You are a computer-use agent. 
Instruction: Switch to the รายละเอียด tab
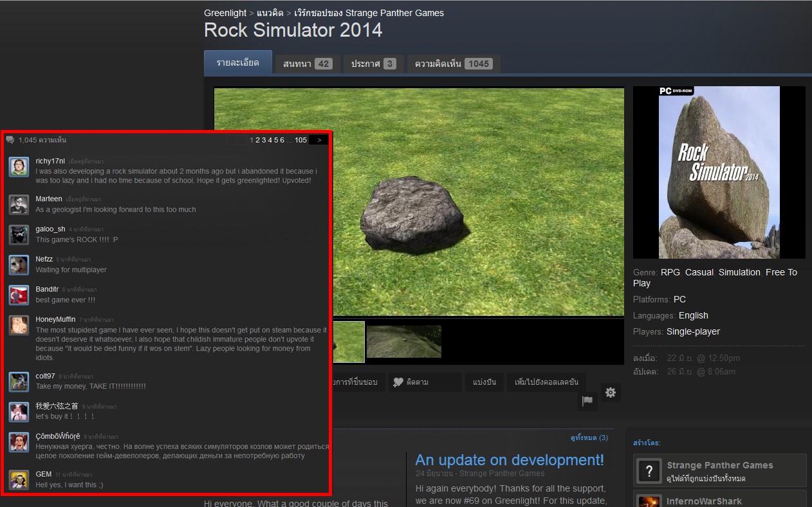(238, 63)
